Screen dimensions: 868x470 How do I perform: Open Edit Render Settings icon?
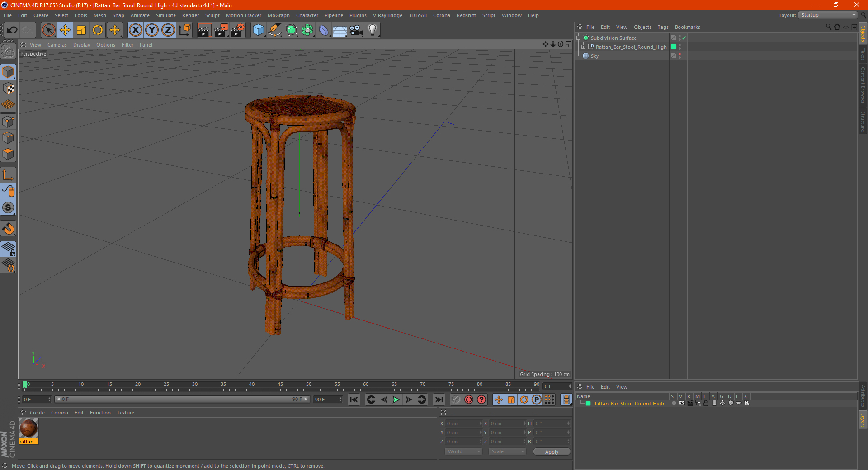238,30
